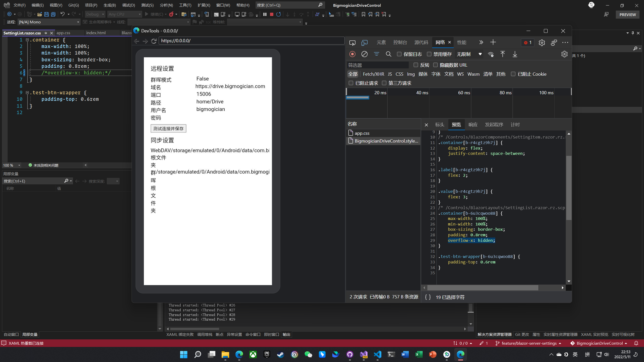Image resolution: width=644 pixels, height=362 pixels.
Task: Switch to the app.css editor tab
Action: (63, 33)
